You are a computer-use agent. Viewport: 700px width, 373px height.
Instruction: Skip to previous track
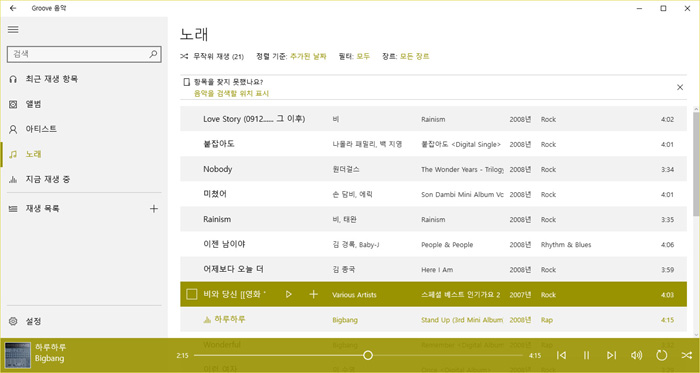(x=562, y=355)
